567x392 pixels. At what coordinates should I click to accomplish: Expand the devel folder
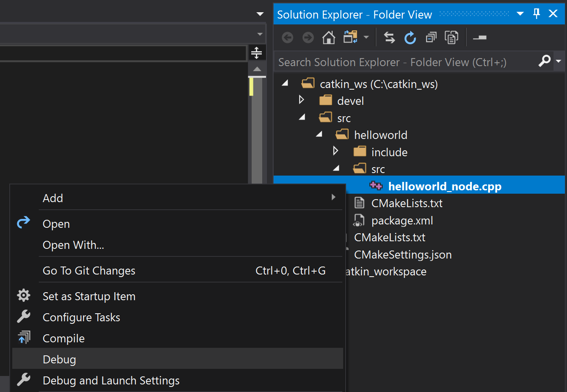(x=301, y=100)
